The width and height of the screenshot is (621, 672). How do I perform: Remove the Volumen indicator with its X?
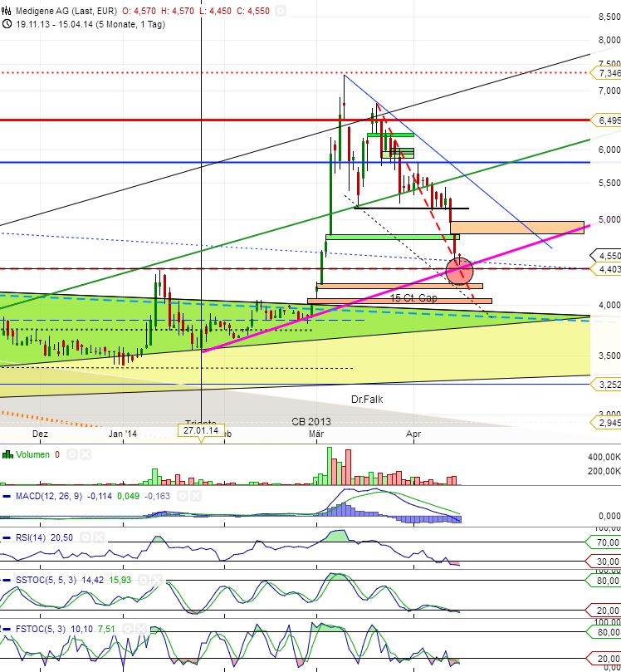click(86, 454)
